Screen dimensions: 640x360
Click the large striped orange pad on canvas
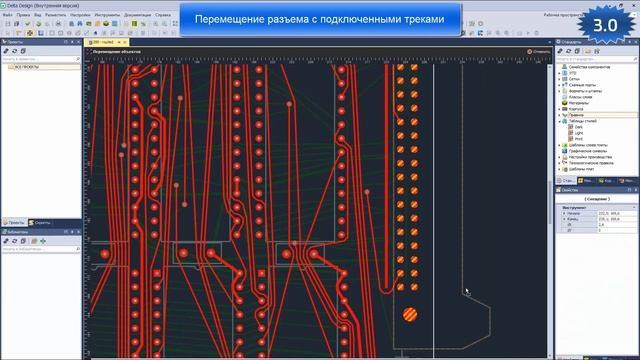(410, 314)
